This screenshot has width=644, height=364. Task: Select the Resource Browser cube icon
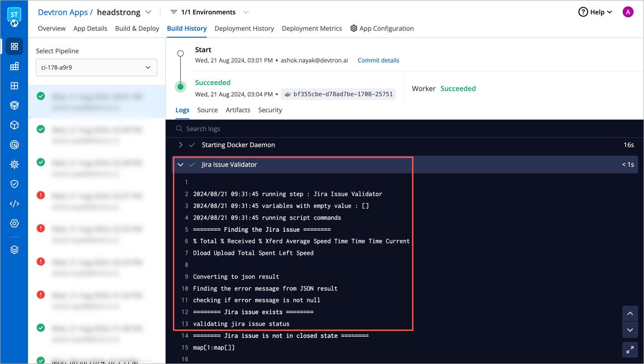pyautogui.click(x=14, y=125)
